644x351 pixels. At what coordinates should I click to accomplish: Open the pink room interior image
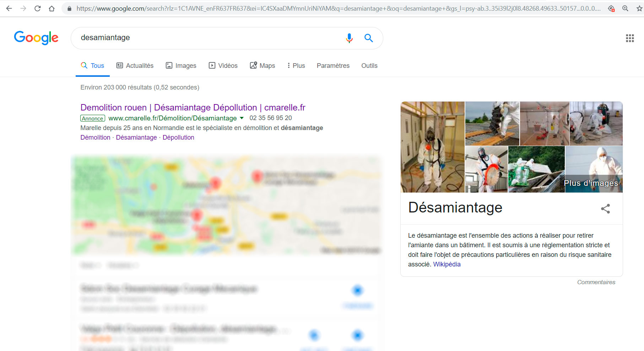pyautogui.click(x=545, y=123)
